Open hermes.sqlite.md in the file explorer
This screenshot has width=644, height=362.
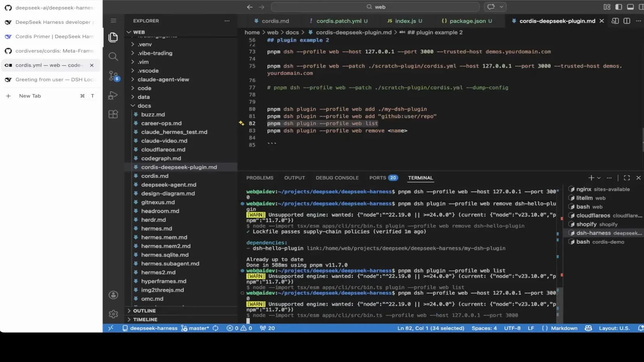coord(165,255)
